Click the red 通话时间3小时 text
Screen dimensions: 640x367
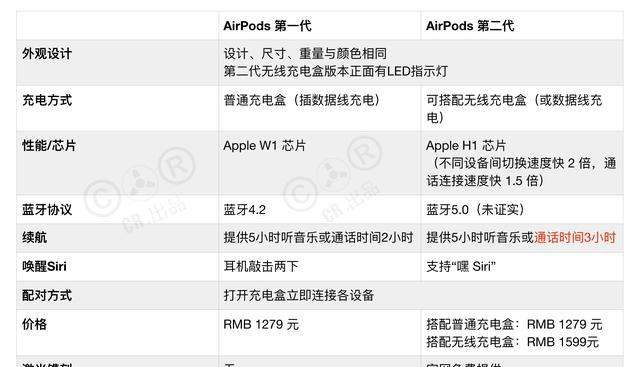tap(575, 237)
